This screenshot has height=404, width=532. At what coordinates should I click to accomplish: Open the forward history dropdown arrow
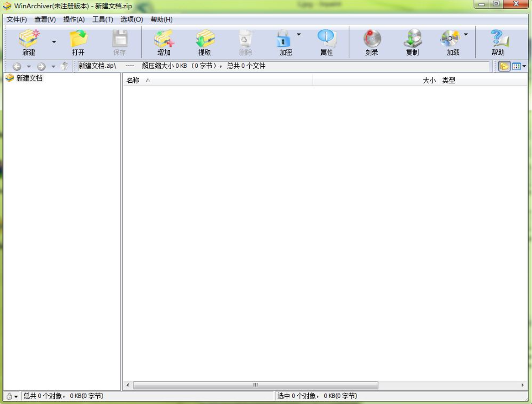(x=53, y=67)
